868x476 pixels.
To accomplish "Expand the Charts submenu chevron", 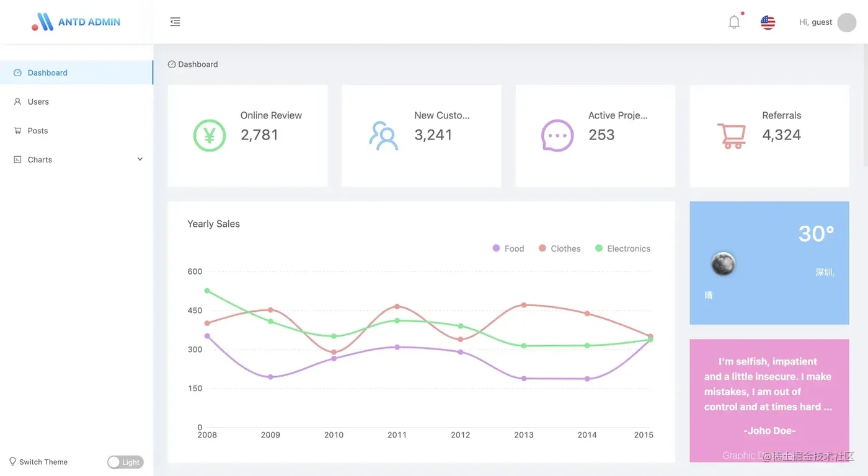I will [140, 159].
